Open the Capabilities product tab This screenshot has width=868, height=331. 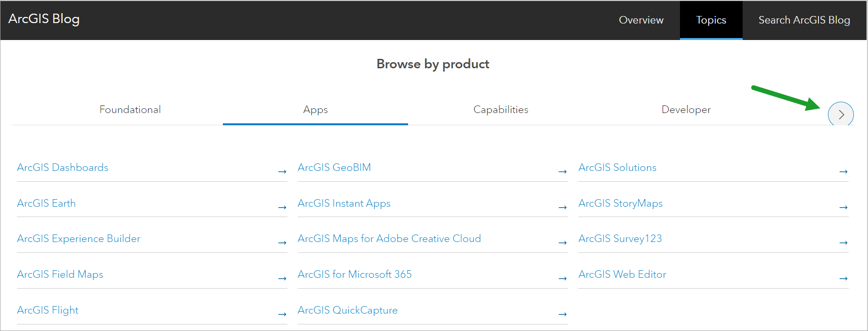tap(500, 110)
